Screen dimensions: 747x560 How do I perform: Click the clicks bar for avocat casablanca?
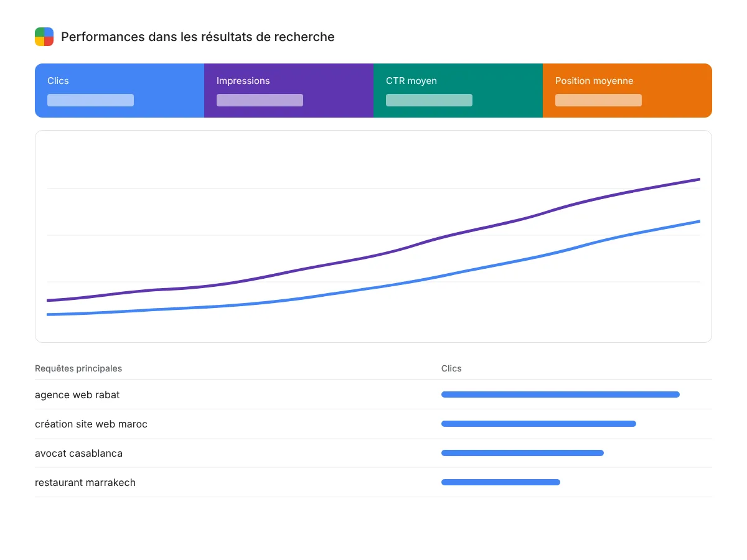[522, 453]
